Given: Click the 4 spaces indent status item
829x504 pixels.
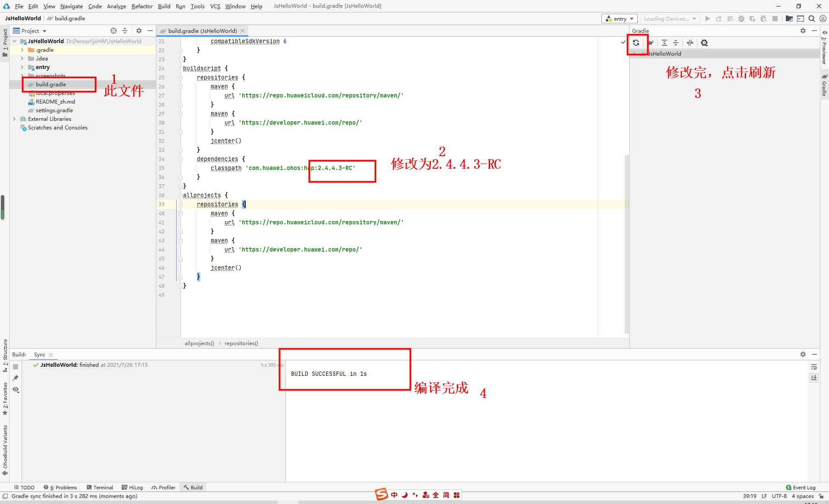Looking at the screenshot, I should coord(803,496).
